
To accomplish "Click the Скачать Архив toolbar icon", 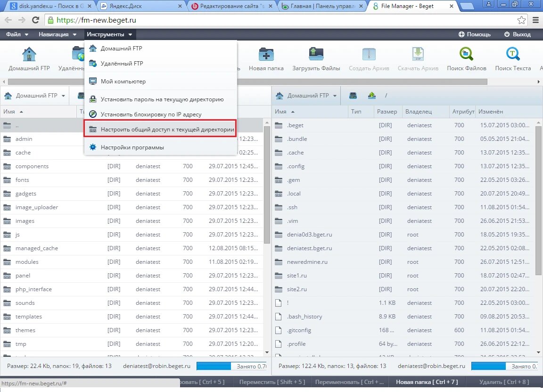I will [x=418, y=59].
